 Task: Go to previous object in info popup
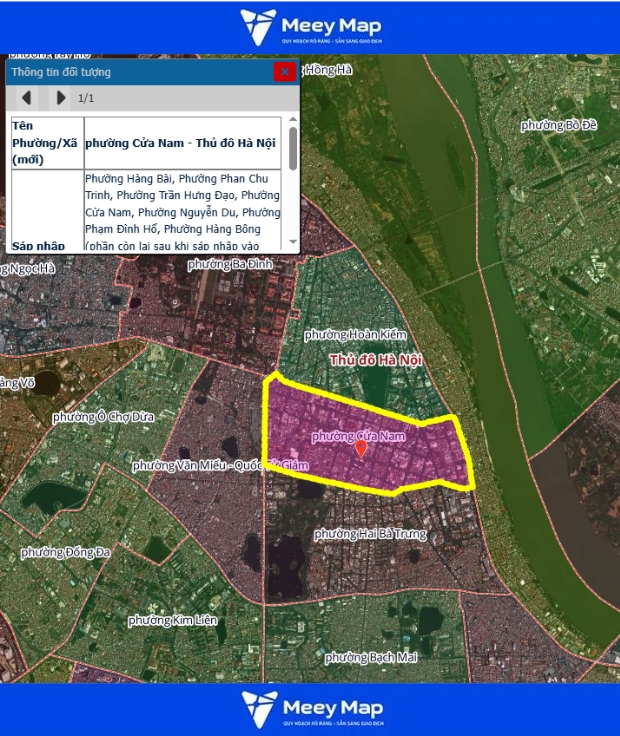pyautogui.click(x=27, y=98)
